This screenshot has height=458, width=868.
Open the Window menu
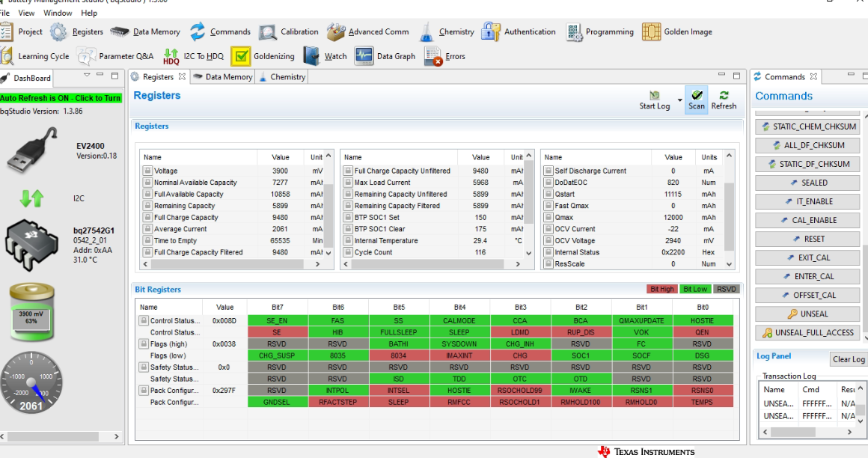58,13
